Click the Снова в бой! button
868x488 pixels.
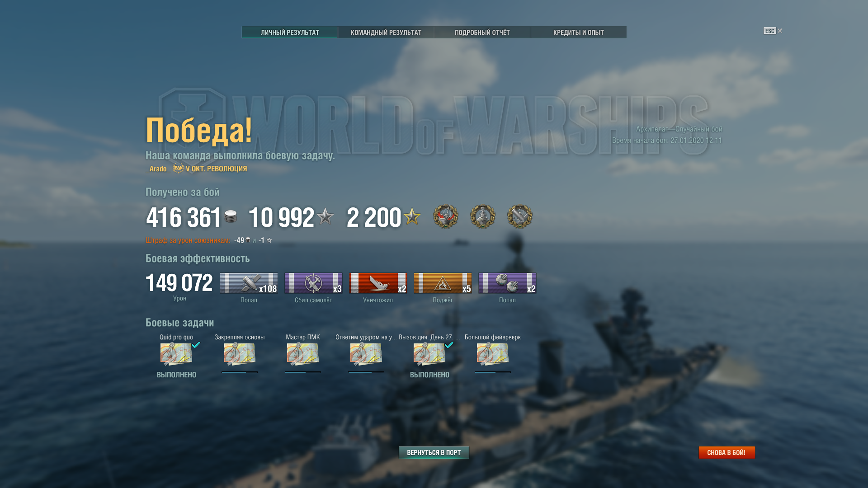[x=726, y=452]
